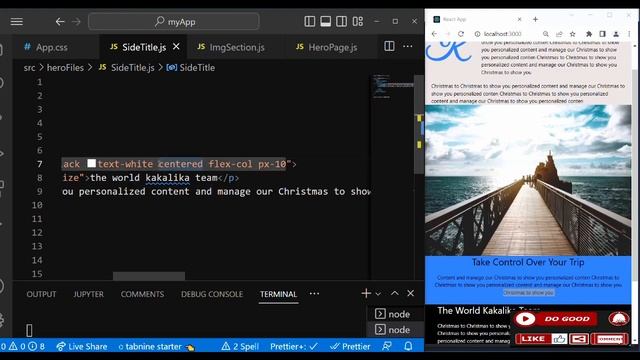Viewport: 640px width, 360px height.
Task: Close the React App browser tab
Action: 520,19
